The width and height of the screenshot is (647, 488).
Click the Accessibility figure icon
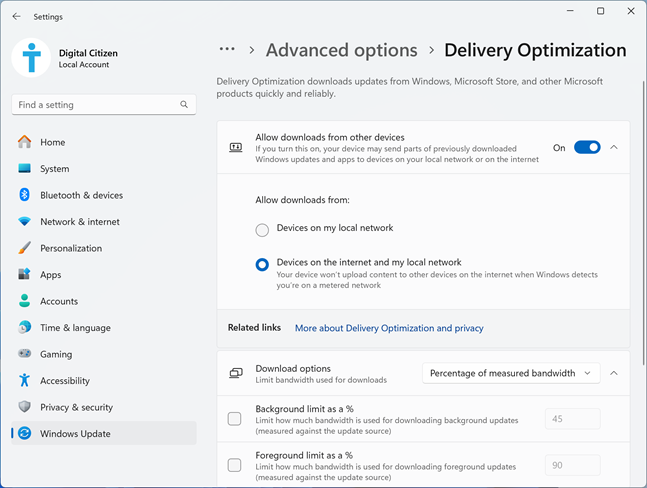tap(25, 380)
